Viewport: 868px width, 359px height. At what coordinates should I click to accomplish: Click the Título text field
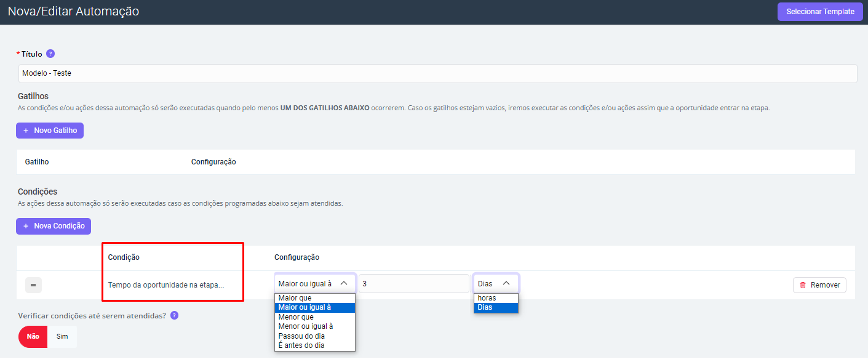437,73
